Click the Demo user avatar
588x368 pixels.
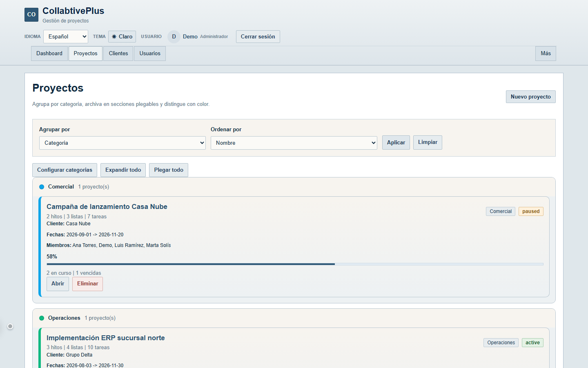(174, 36)
